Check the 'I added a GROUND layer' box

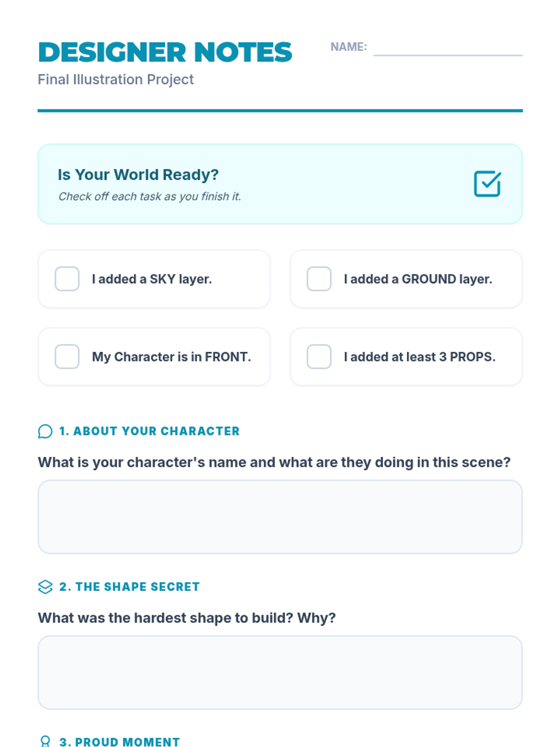click(x=319, y=279)
